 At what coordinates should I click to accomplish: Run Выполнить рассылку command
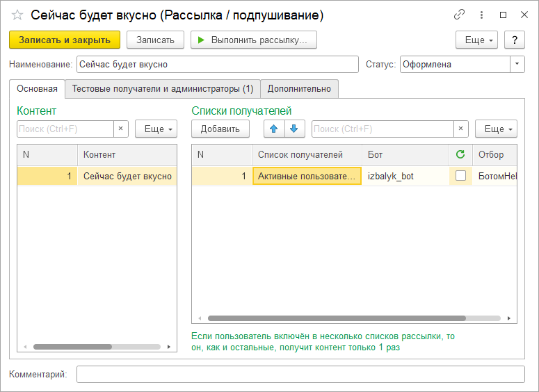[254, 40]
